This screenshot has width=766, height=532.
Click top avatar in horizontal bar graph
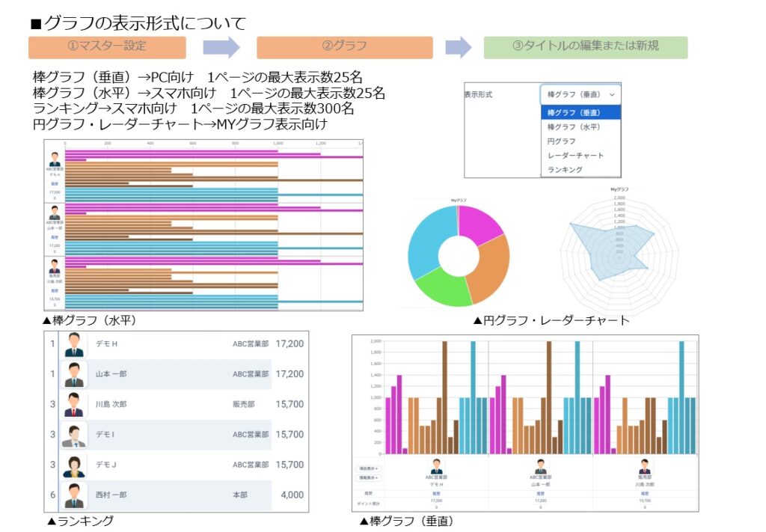[x=55, y=159]
